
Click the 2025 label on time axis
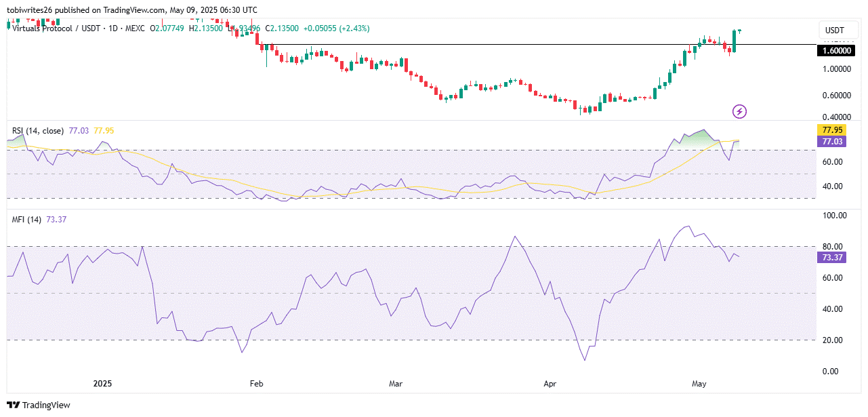click(103, 384)
